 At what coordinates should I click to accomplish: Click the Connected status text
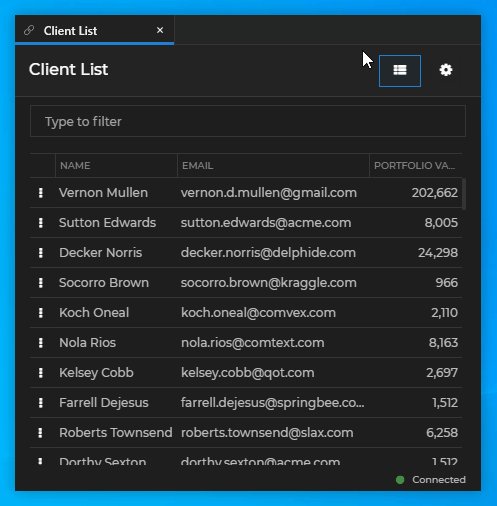[439, 480]
